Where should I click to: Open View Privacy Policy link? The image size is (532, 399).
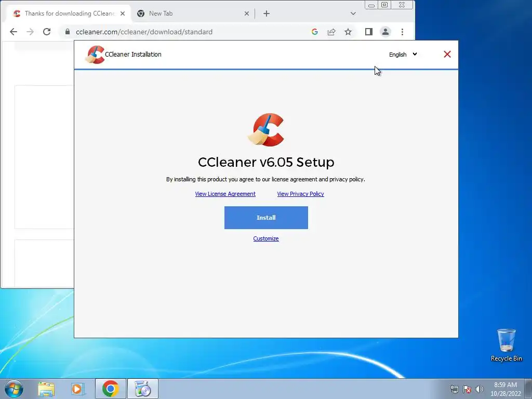(300, 194)
